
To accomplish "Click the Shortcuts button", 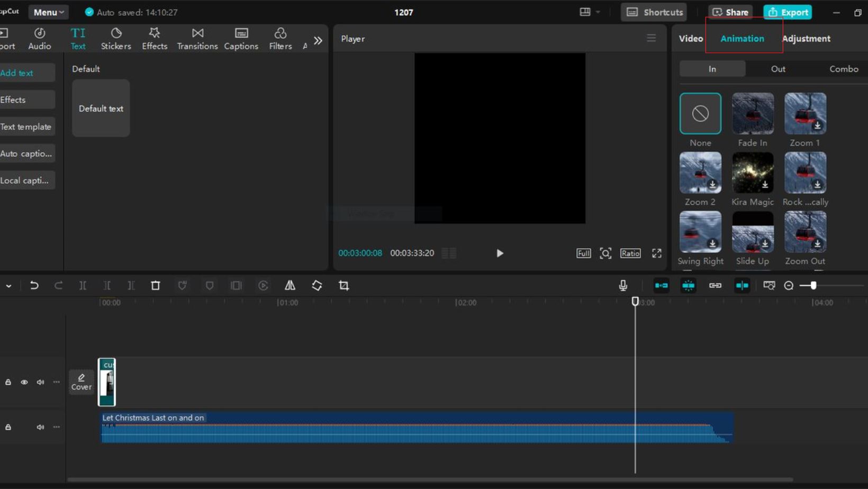I will coord(654,12).
